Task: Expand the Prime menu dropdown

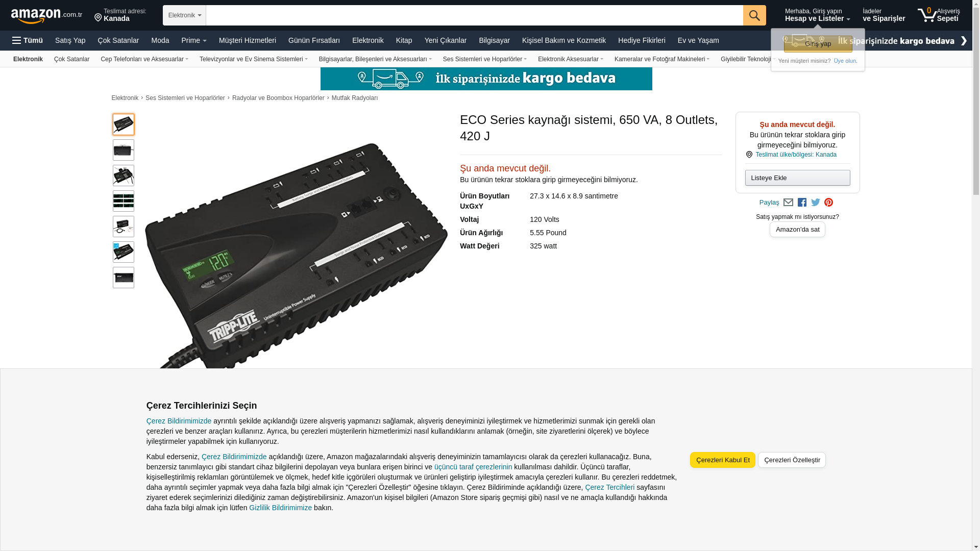Action: click(x=194, y=40)
